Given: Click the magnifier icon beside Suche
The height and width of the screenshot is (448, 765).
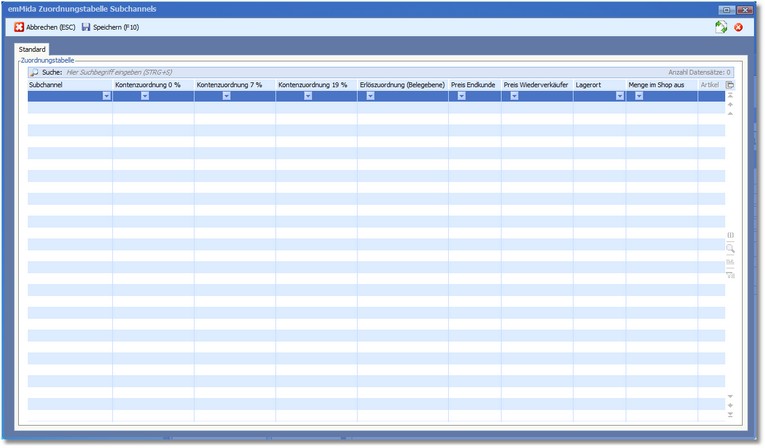Looking at the screenshot, I should 34,73.
